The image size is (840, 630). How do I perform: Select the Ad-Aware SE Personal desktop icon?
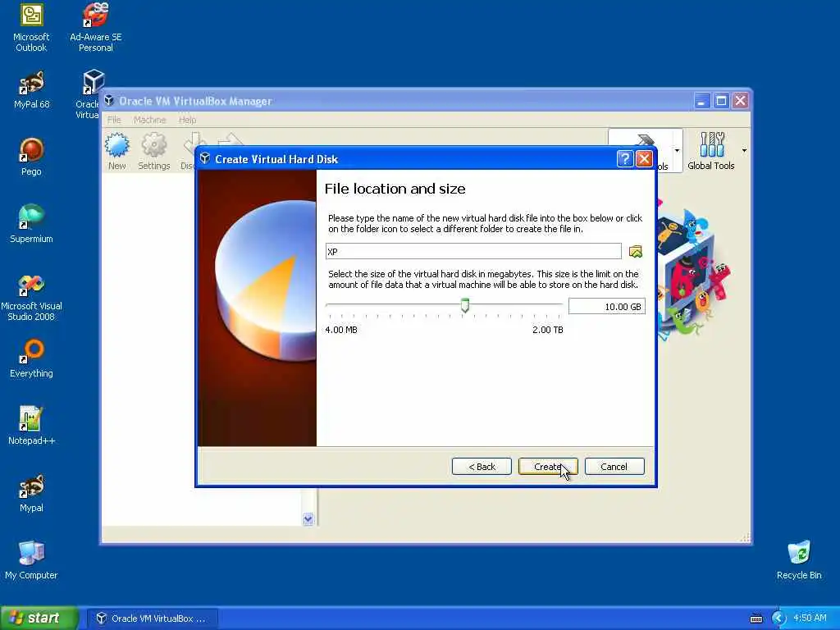[x=95, y=28]
